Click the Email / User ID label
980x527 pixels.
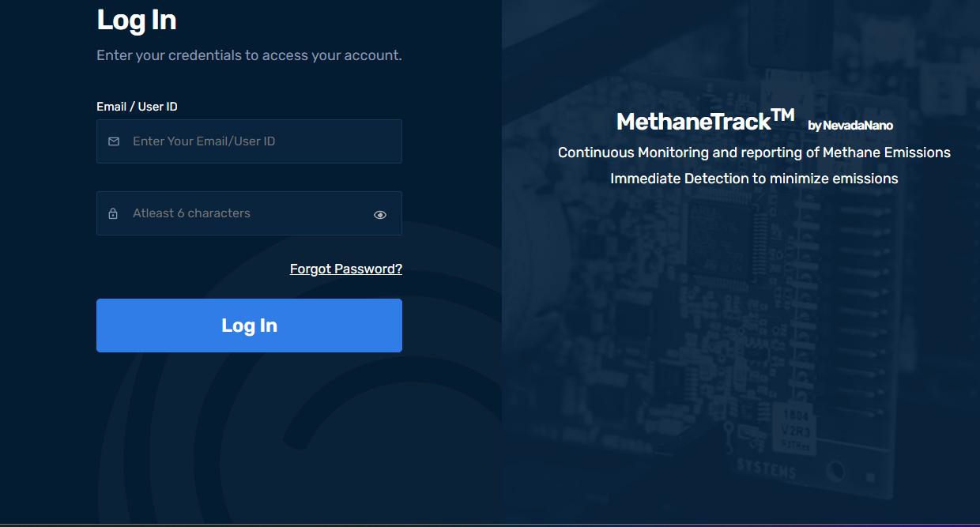click(137, 107)
